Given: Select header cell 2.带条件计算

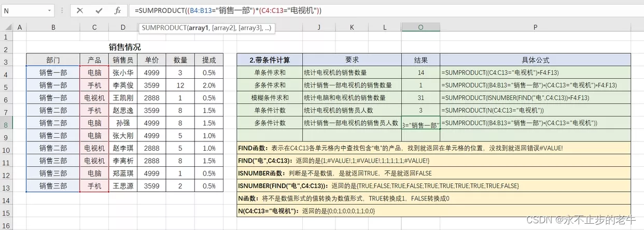Looking at the screenshot, I should 269,60.
